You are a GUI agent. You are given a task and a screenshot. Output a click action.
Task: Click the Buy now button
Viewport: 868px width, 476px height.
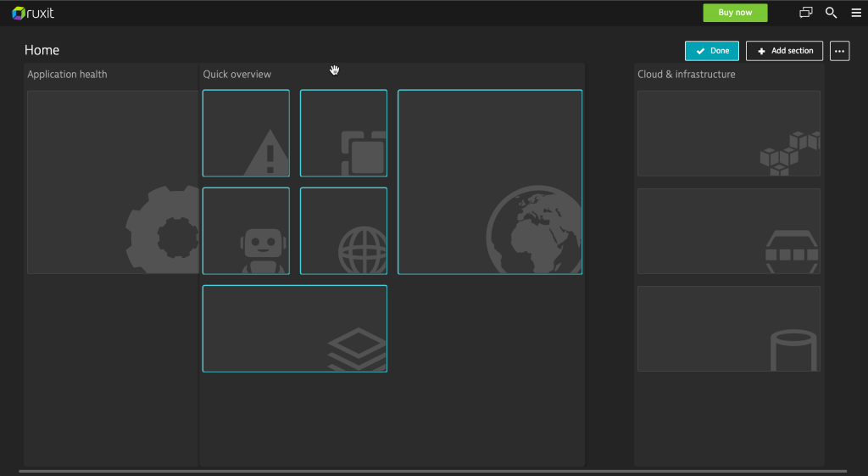[x=735, y=13]
